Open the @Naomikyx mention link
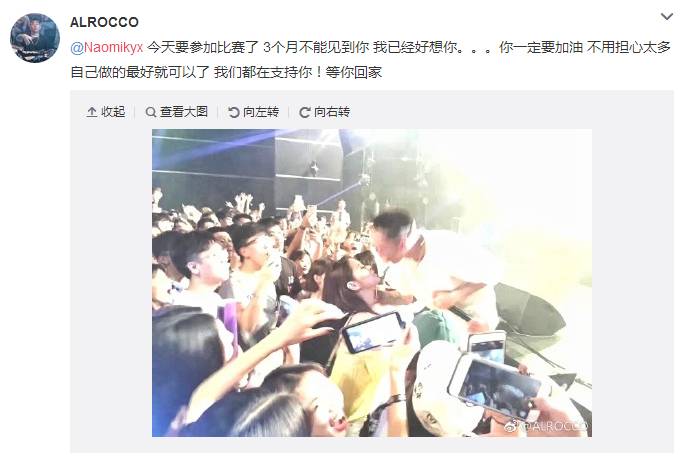The image size is (685, 468). 107,47
